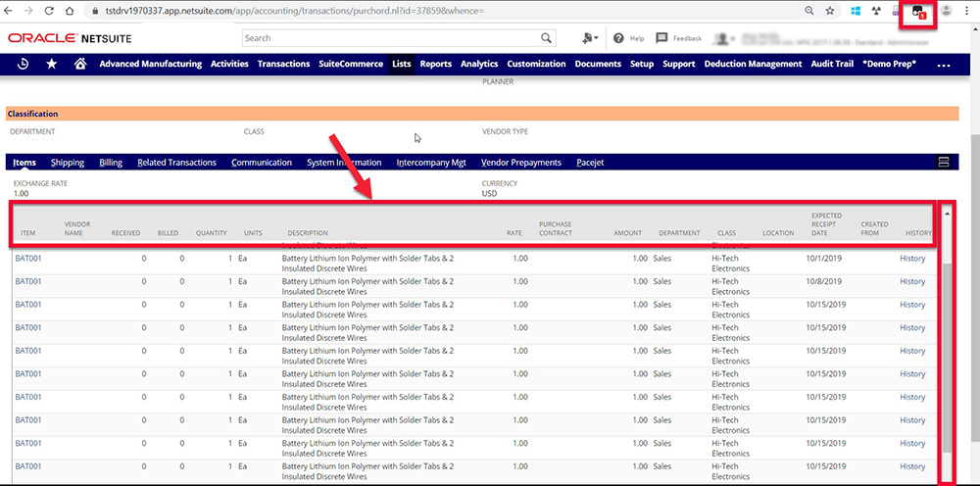Open the first BAT001 item link
This screenshot has width=980, height=486.
pos(28,259)
